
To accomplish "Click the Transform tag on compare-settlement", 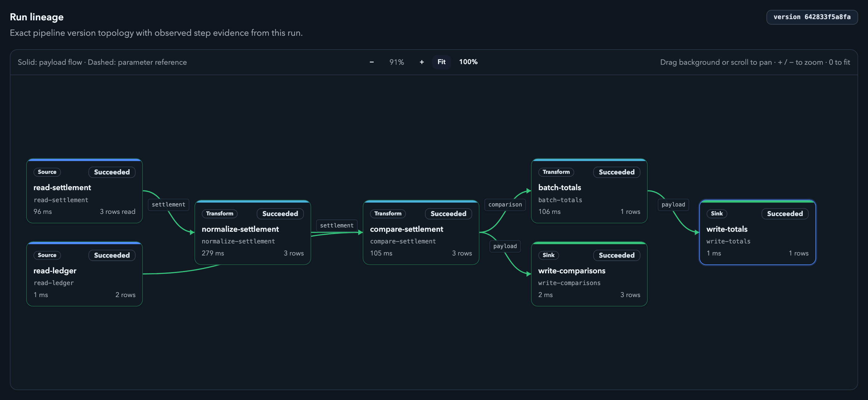I will [x=388, y=214].
